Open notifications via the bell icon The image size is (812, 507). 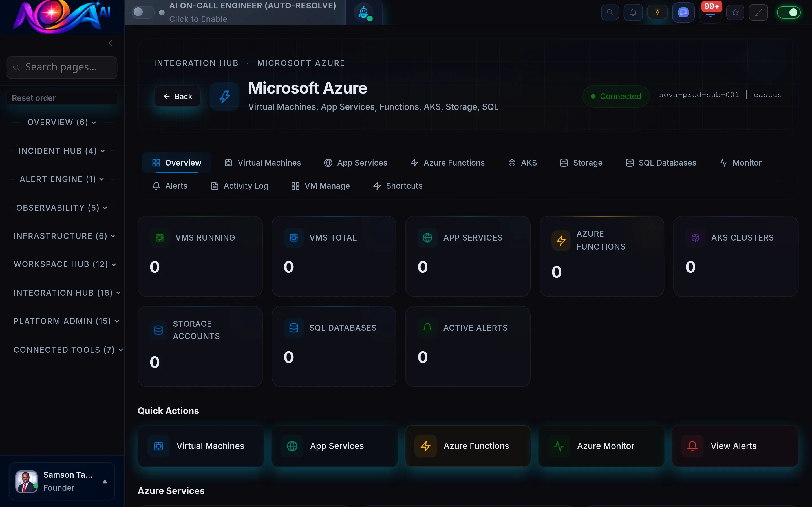point(633,12)
